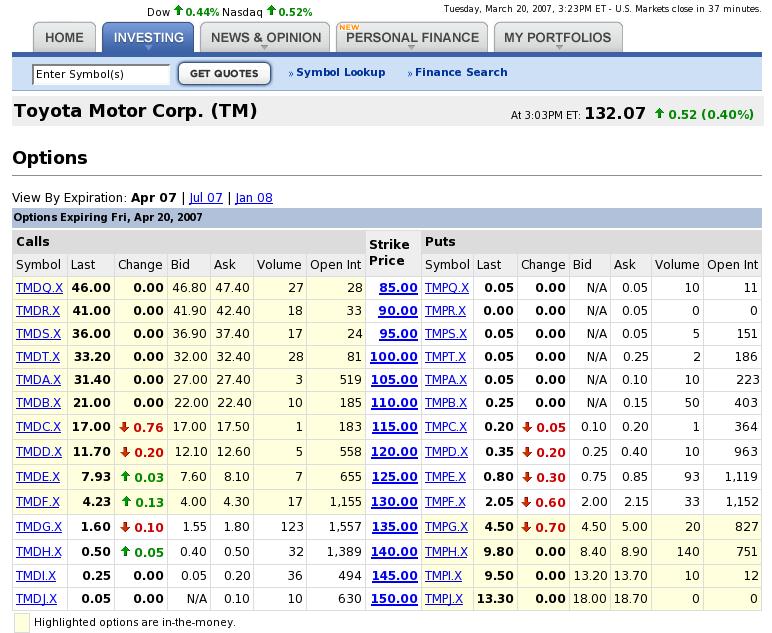Expand MY PORTFOLIOS dropdown arrow
772x633 pixels.
pyautogui.click(x=559, y=48)
